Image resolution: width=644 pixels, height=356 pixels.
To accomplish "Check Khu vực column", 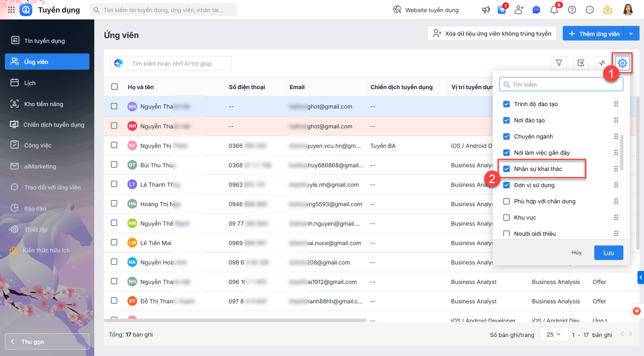I will pyautogui.click(x=506, y=217).
